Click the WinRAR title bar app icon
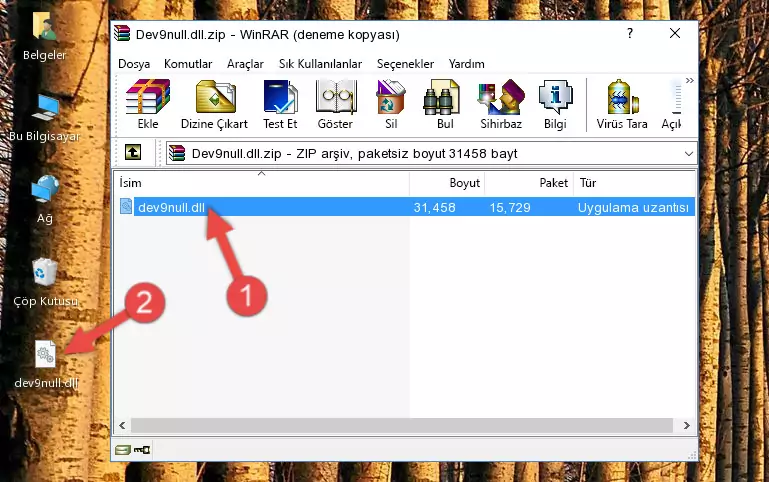Viewport: 769px width, 482px height. tap(122, 34)
